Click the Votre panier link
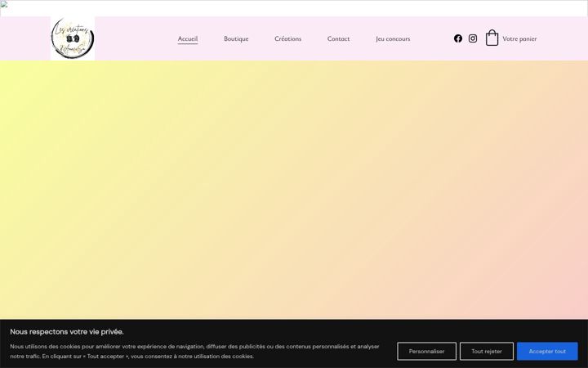This screenshot has width=588, height=368. 519,38
